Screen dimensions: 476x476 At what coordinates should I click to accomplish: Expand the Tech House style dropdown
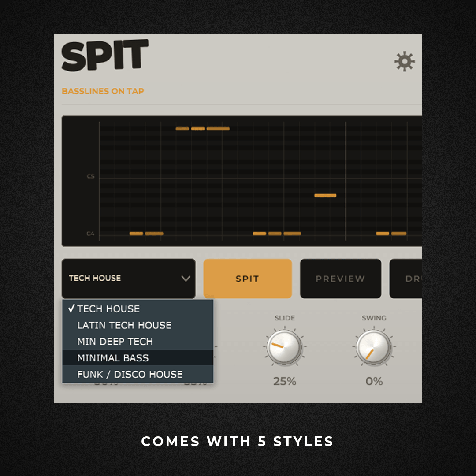(128, 279)
